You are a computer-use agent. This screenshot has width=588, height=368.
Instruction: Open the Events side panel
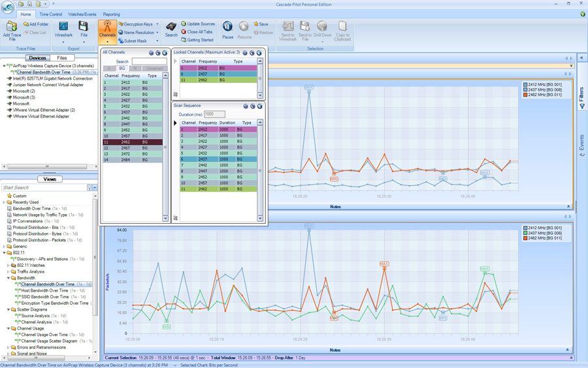click(582, 146)
